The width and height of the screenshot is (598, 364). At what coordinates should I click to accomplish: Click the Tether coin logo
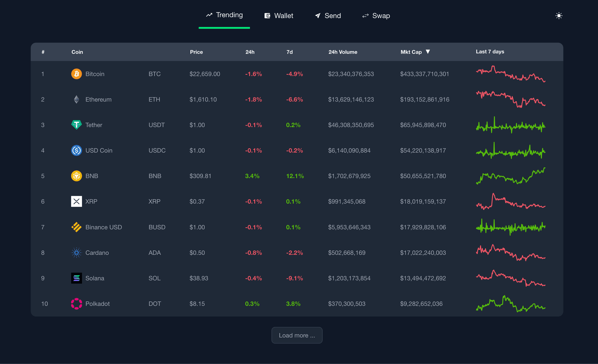pyautogui.click(x=77, y=125)
